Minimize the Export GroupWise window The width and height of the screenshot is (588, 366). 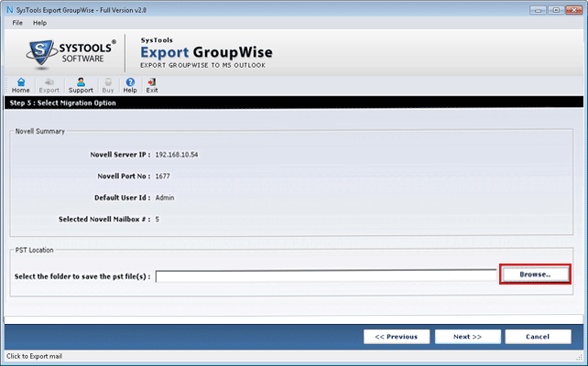click(x=538, y=8)
